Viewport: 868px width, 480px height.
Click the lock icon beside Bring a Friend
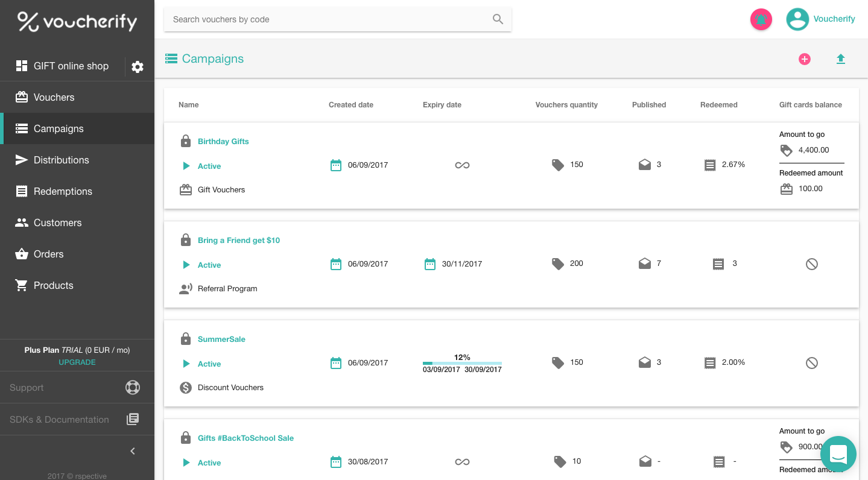click(x=186, y=240)
